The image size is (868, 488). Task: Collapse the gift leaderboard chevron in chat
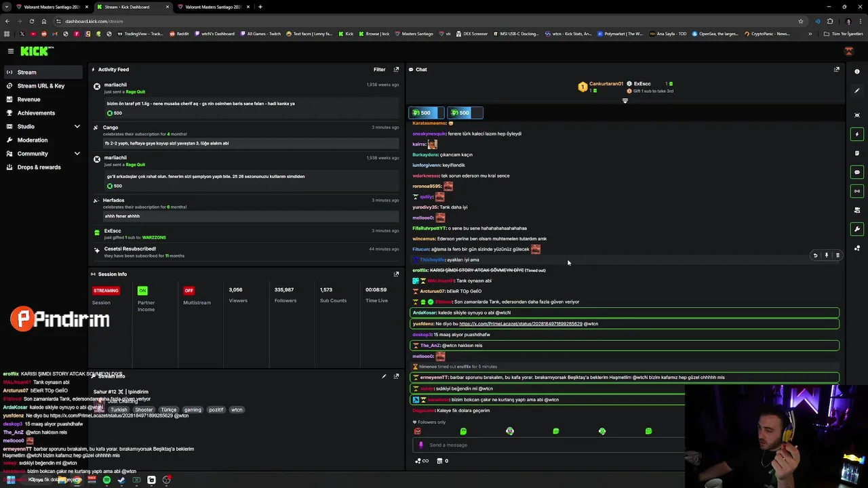click(x=625, y=101)
